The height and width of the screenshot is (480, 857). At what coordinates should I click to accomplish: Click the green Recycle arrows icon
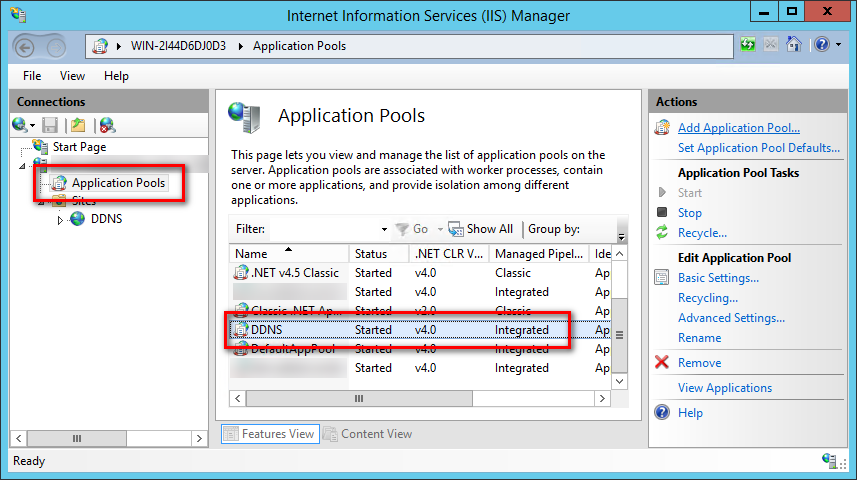click(662, 232)
